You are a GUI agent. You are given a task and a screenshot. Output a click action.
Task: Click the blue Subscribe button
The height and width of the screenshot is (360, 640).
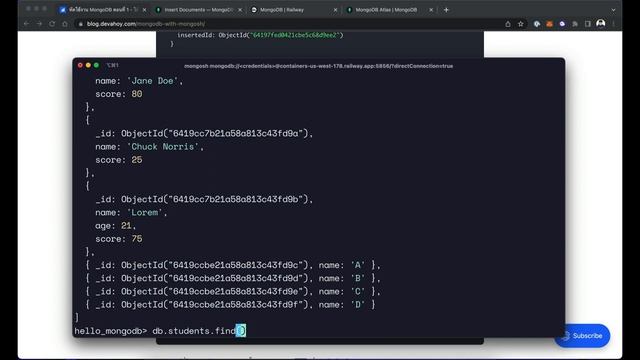coord(582,336)
